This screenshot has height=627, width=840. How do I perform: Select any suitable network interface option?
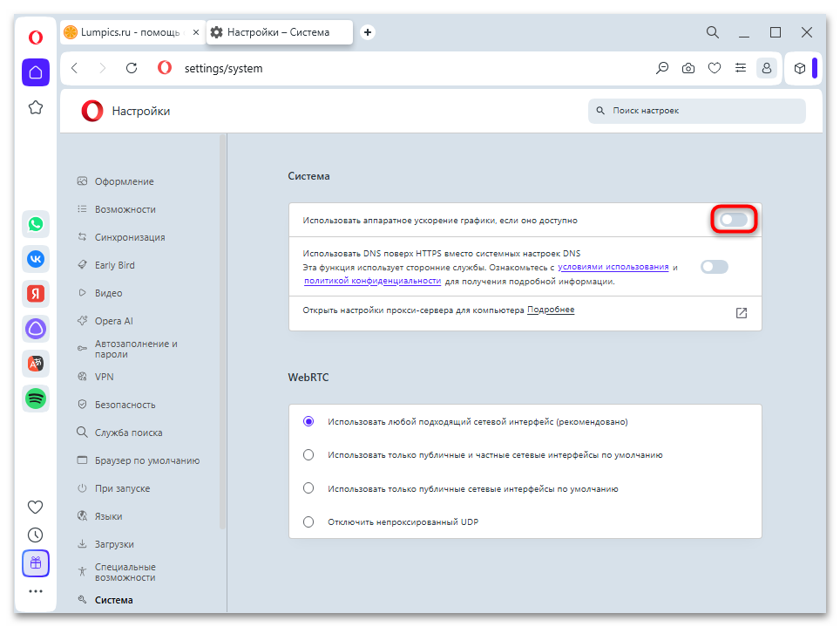click(x=308, y=421)
